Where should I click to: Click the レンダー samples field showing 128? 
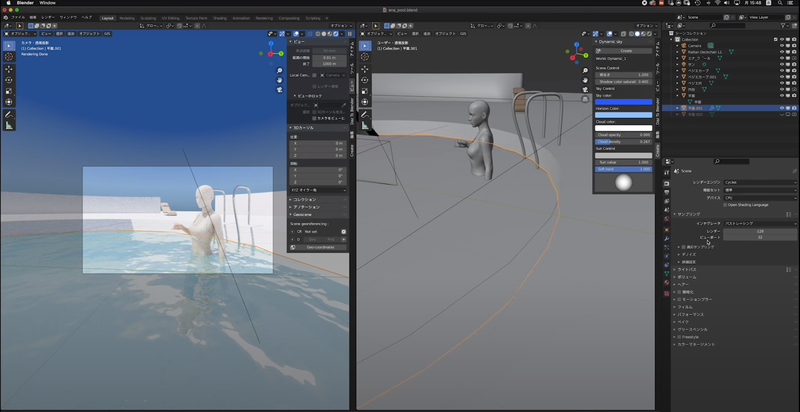pos(760,231)
